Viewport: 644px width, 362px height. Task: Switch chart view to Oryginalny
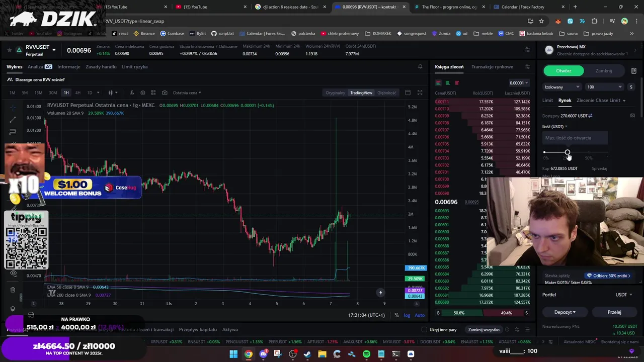tap(335, 93)
